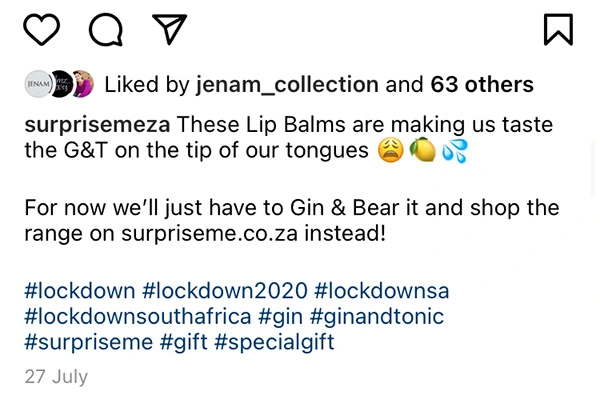Open the third liker's profile picture
Screen dimensions: 600x403
tap(82, 84)
